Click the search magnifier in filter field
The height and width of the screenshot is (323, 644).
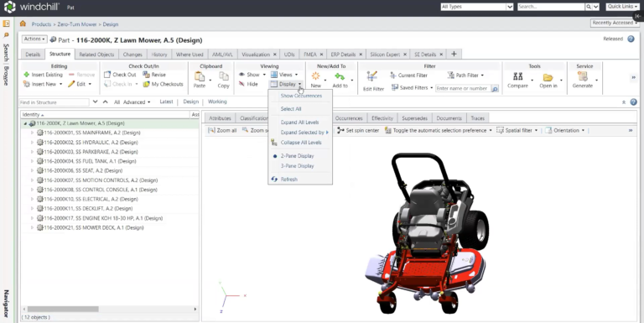pos(495,89)
